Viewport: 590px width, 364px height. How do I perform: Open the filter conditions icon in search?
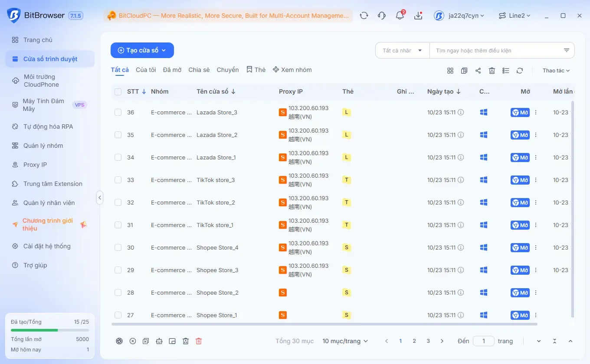click(567, 50)
